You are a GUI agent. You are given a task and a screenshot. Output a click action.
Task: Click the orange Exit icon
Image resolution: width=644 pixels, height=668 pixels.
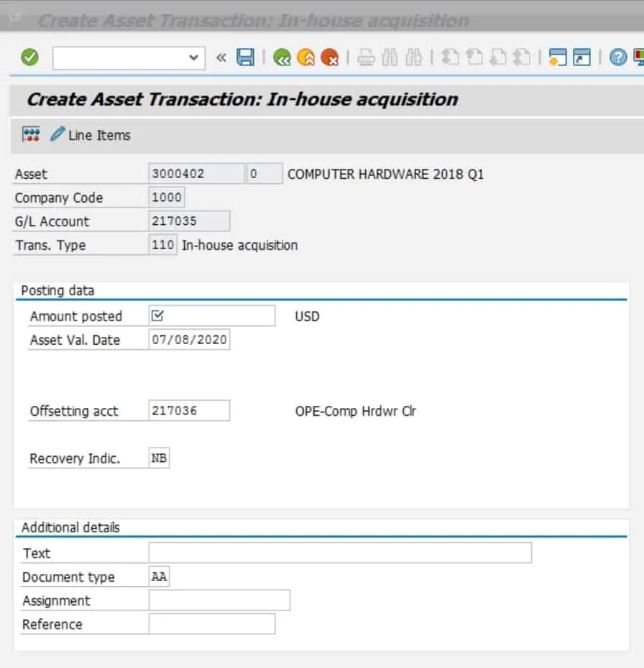305,57
